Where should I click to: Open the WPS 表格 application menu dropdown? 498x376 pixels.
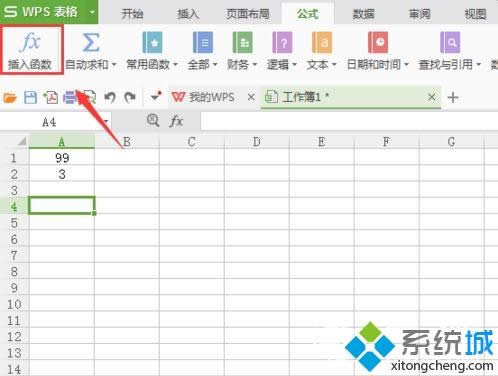point(92,12)
